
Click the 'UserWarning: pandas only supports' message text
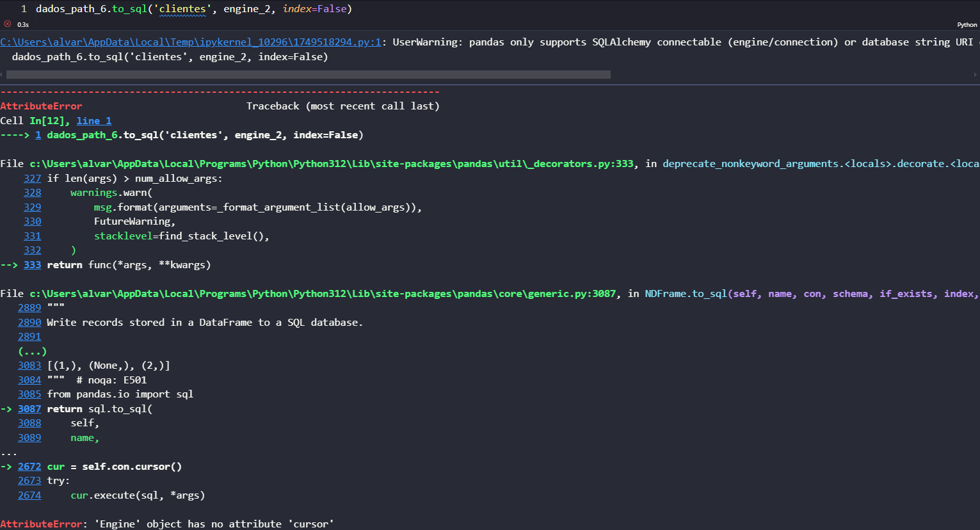pos(683,42)
